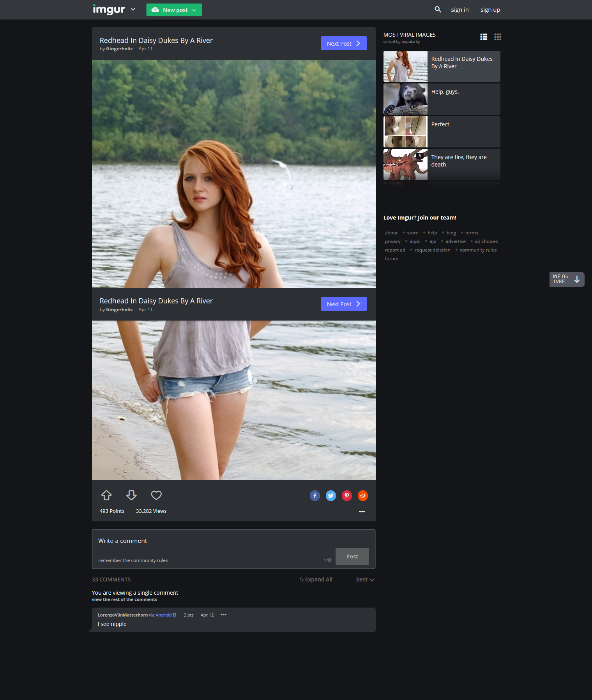Upvote the post with up arrow

pos(106,495)
